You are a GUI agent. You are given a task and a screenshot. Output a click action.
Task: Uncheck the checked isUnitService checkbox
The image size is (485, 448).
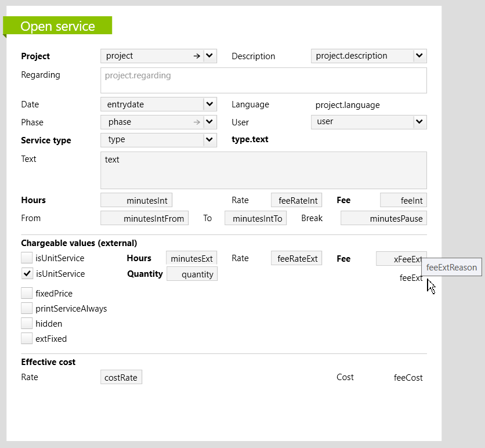click(x=27, y=274)
